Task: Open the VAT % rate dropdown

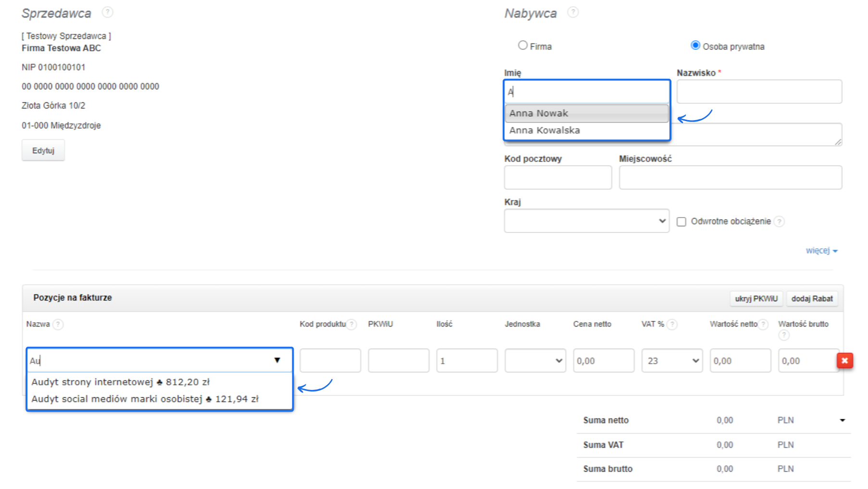Action: [672, 361]
